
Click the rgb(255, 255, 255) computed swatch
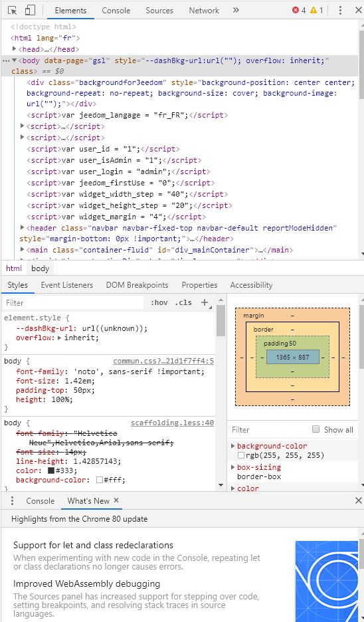[x=241, y=455]
